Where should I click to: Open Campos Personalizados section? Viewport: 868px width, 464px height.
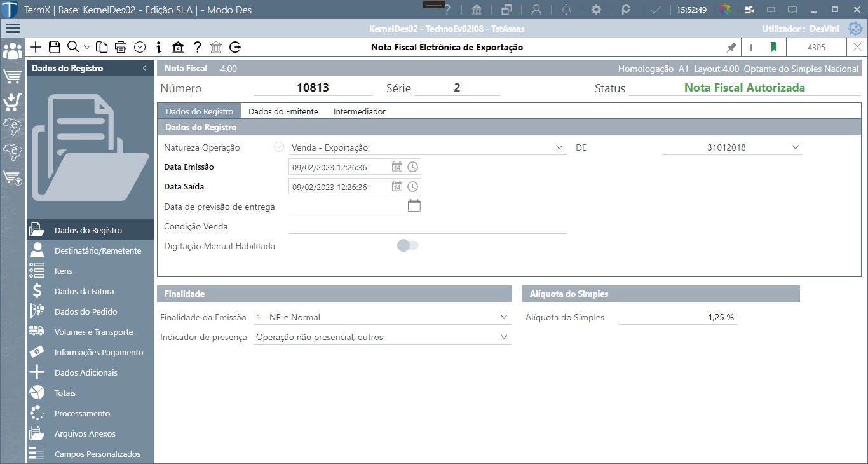click(x=90, y=454)
